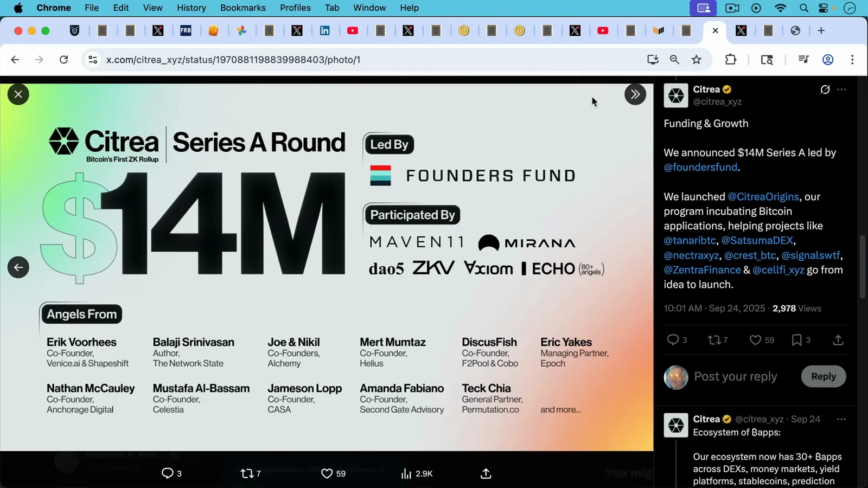Open the Profiles menu
Viewport: 868px width, 488px height.
click(x=295, y=8)
